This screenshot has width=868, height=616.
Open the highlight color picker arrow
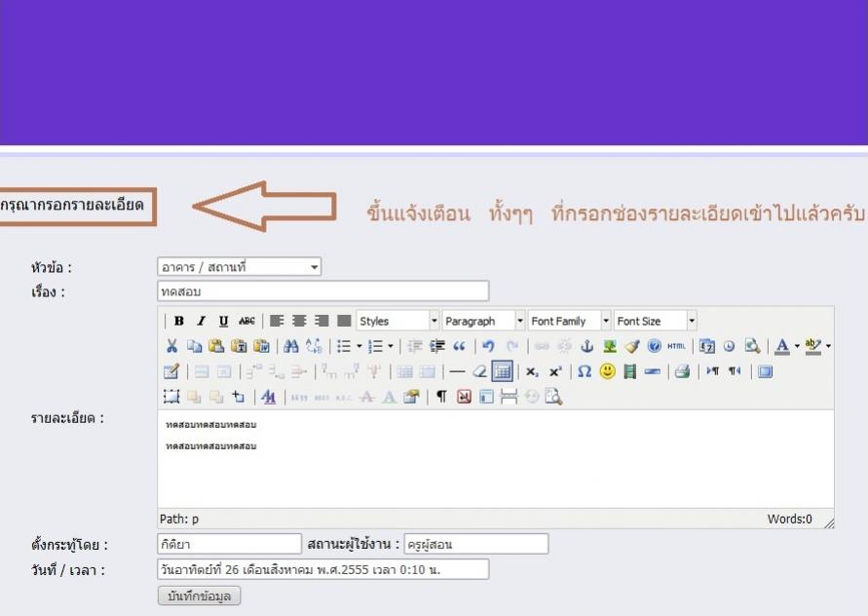[x=828, y=346]
